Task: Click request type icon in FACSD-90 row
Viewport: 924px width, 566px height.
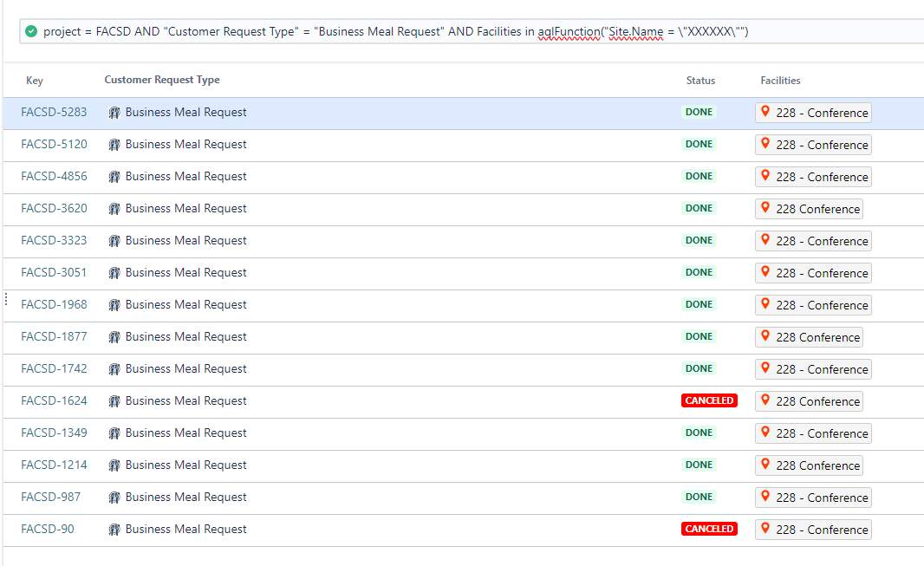Action: pyautogui.click(x=114, y=530)
